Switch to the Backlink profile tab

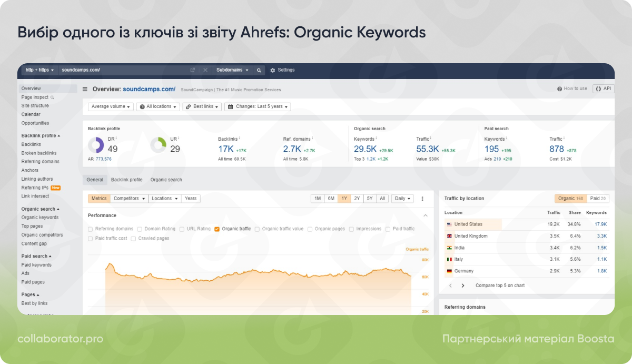(x=126, y=179)
